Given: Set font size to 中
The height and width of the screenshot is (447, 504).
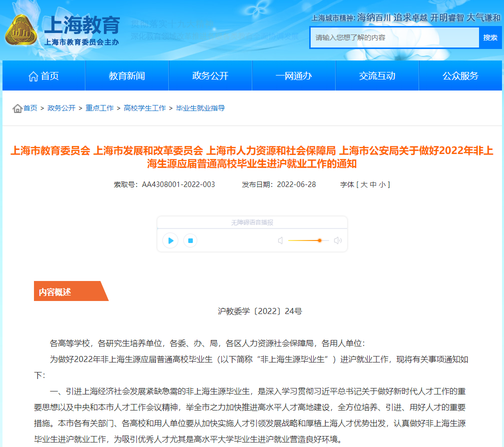Looking at the screenshot, I should point(373,184).
